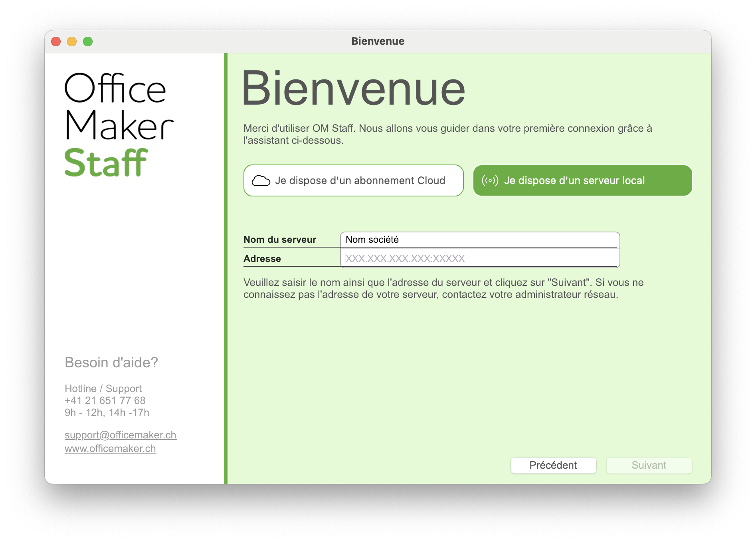Click the Office Maker Staff logo
Image resolution: width=756 pixels, height=543 pixels.
point(119,125)
